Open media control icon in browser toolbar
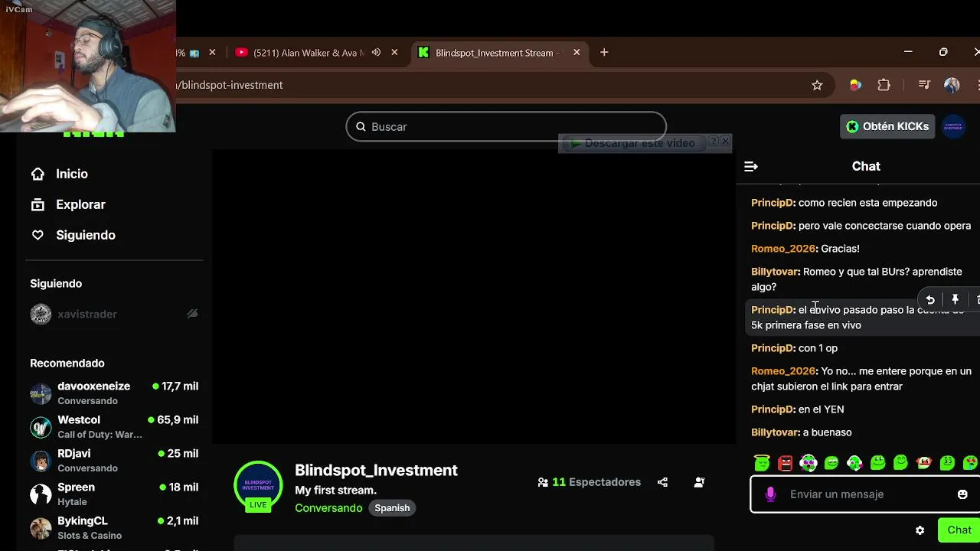This screenshot has width=980, height=551. [x=924, y=85]
